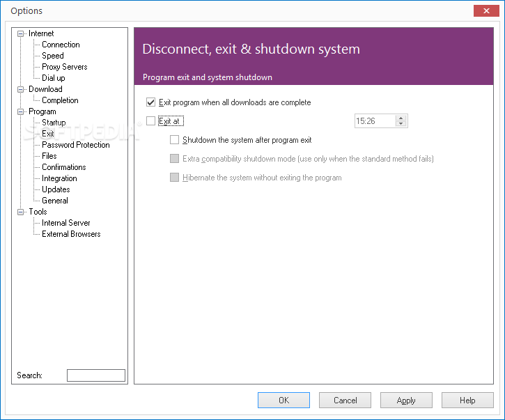Screen dimensions: 505x420
Task: Toggle Hibernate the system without exiting checkbox
Action: click(x=174, y=178)
